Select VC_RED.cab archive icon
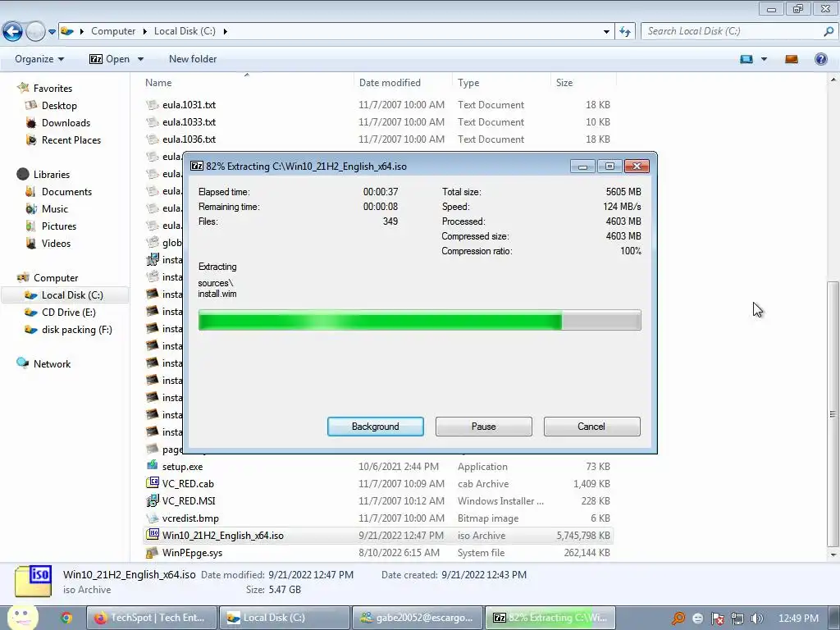This screenshot has height=630, width=840. click(153, 483)
